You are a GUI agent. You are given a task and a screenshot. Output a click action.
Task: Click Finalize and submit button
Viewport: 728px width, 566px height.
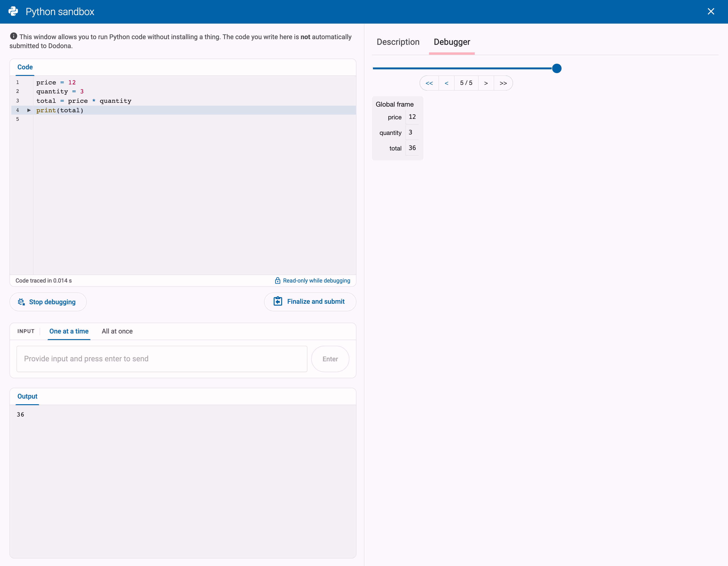pyautogui.click(x=310, y=302)
